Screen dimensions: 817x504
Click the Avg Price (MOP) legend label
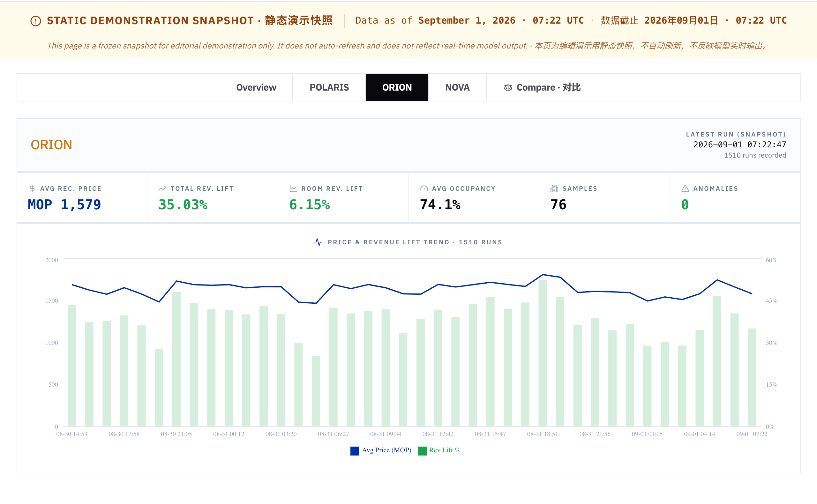(386, 450)
